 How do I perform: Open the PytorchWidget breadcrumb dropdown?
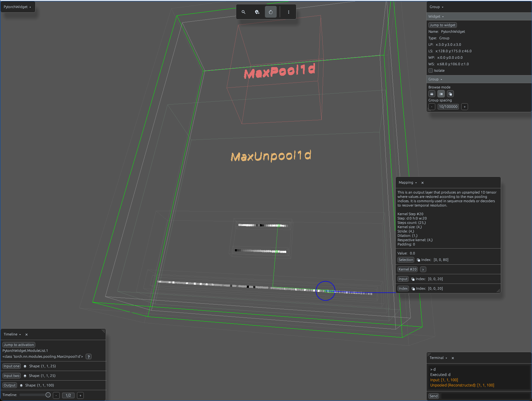click(17, 7)
